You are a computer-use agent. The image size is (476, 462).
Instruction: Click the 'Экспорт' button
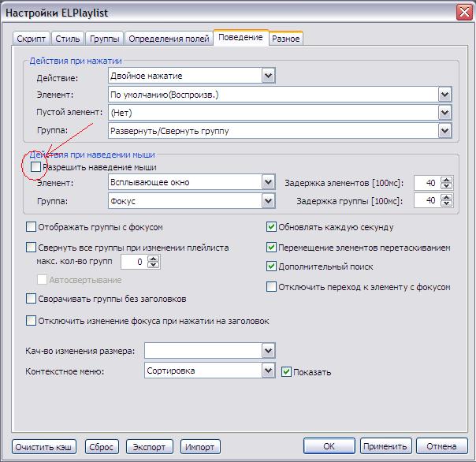[149, 447]
